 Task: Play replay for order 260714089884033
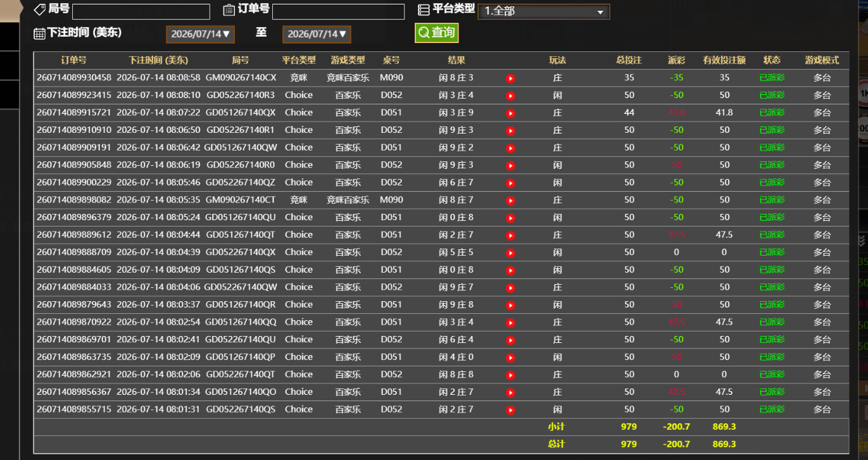pos(510,288)
